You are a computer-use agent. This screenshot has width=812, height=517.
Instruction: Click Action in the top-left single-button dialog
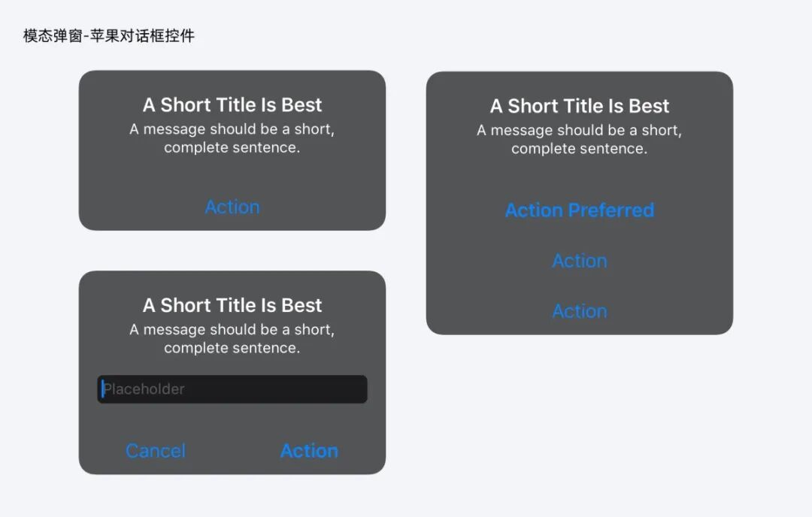click(232, 207)
